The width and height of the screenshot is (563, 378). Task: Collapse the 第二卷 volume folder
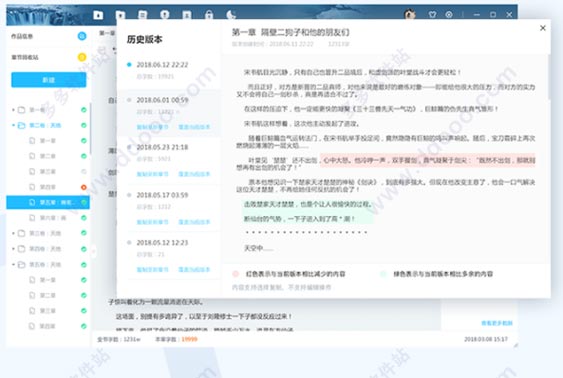[13, 125]
